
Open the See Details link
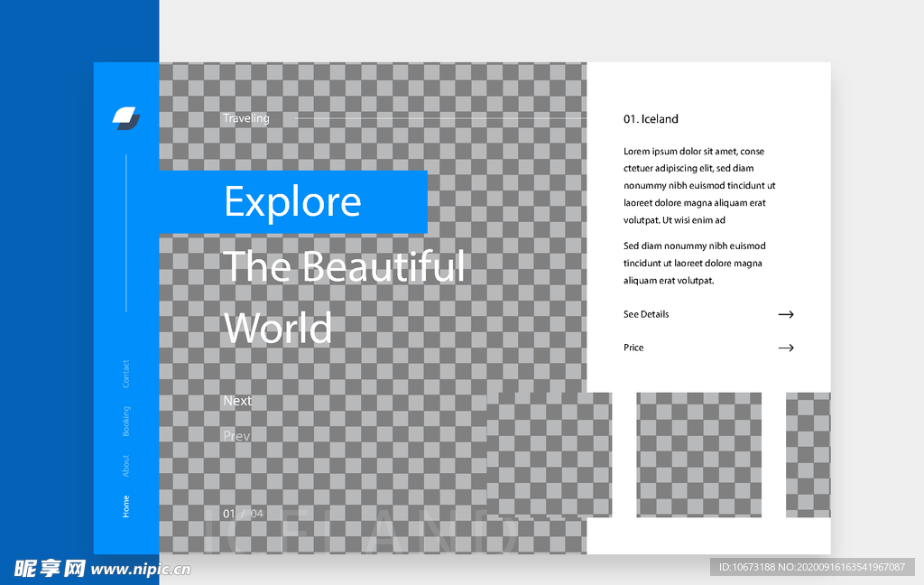(x=646, y=314)
